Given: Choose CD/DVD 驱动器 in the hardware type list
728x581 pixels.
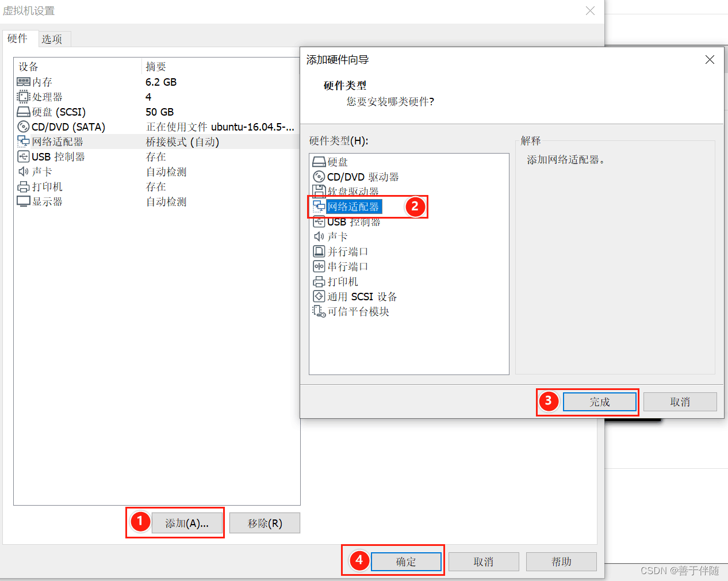Looking at the screenshot, I should tap(363, 177).
